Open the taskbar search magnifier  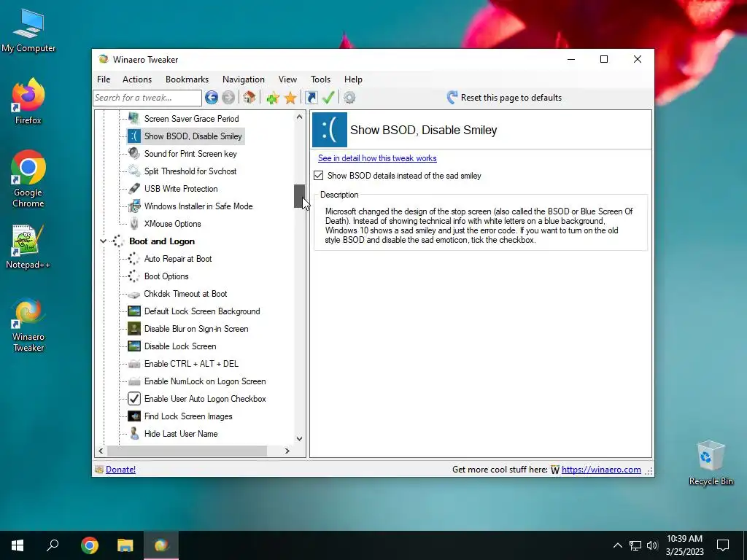click(x=53, y=545)
